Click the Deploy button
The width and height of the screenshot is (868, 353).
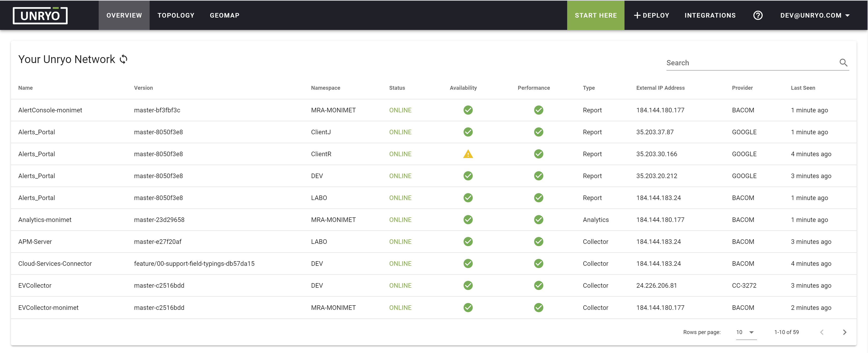pos(651,16)
